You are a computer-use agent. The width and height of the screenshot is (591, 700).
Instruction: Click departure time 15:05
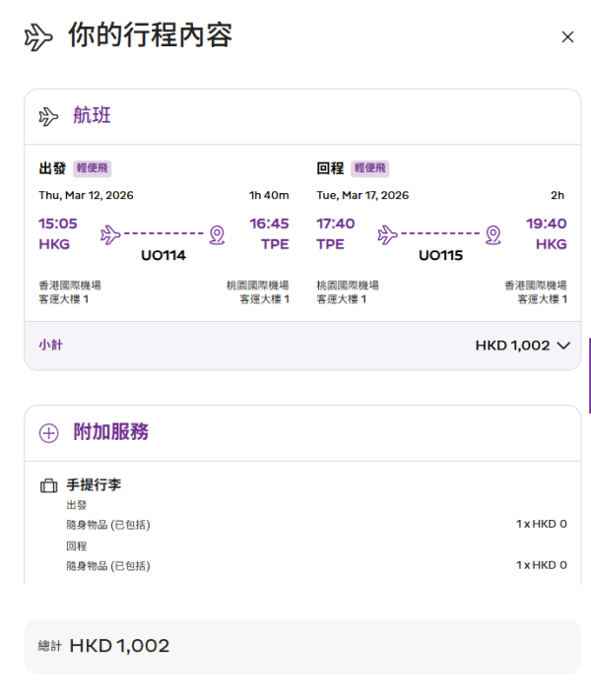[x=58, y=223]
